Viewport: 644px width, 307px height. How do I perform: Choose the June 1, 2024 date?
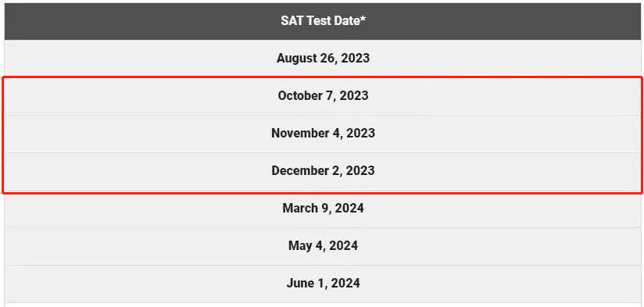coord(323,284)
